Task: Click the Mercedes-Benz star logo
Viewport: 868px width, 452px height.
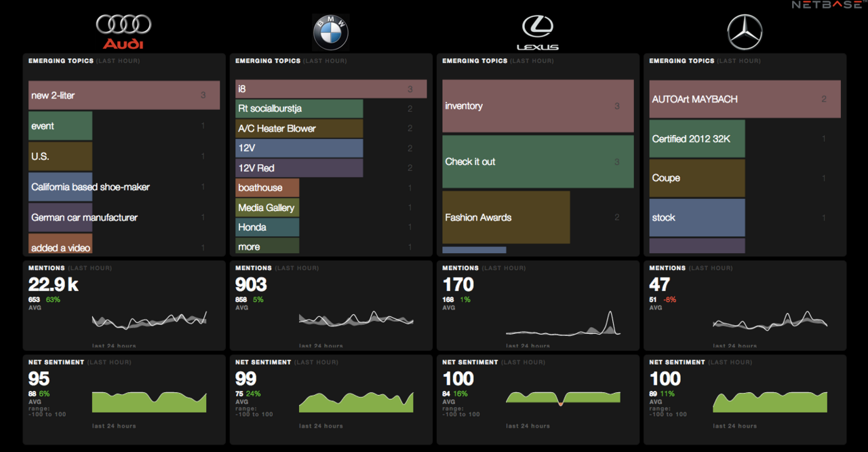Action: tap(745, 33)
